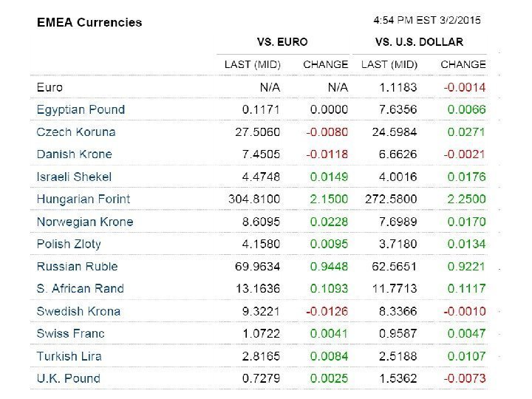Click the VS. U.S. DOLLAR column header
532x399 pixels.
419,42
